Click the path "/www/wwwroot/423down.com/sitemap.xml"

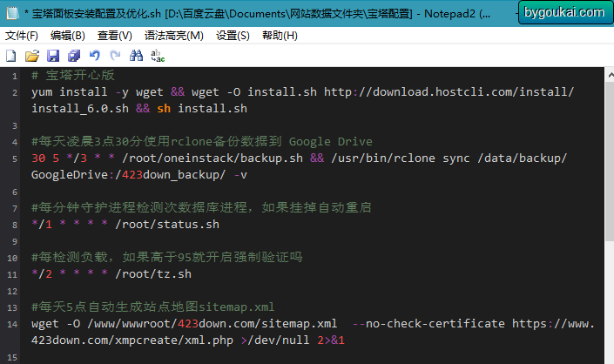[212, 324]
